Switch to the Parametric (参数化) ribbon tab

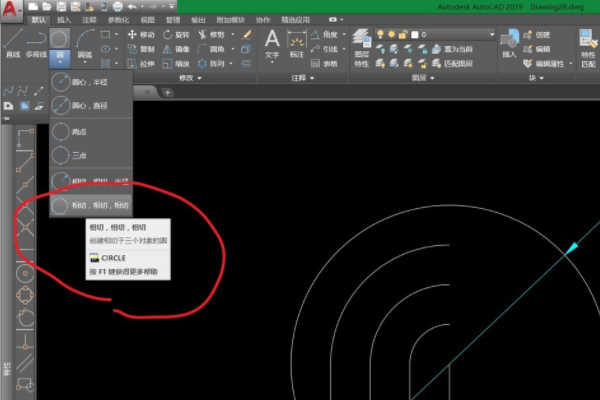tap(118, 20)
